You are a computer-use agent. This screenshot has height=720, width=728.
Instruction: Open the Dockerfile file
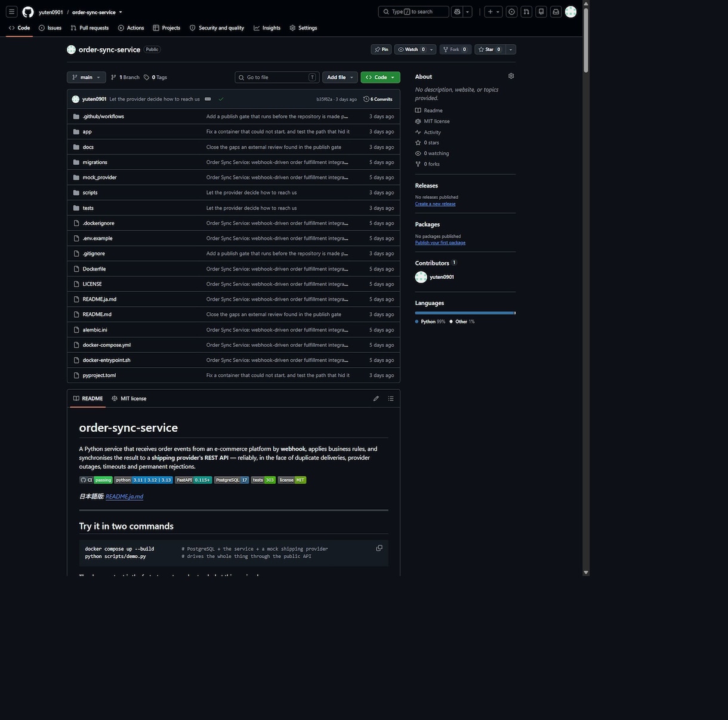click(94, 269)
